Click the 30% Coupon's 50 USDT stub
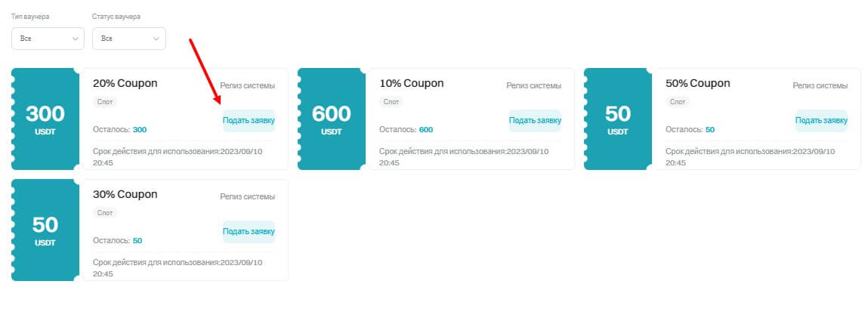Screen dimensions: 868x315 coord(45,230)
